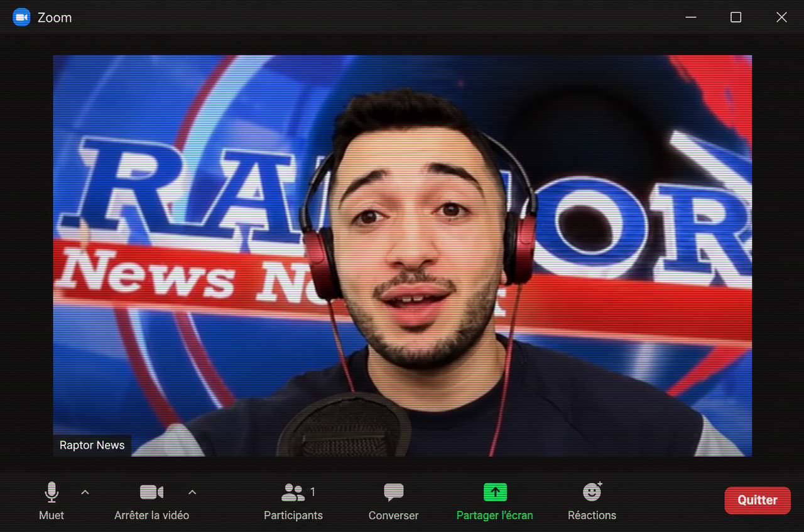Click the green share screen arrow icon
Screen dimensions: 804x532
tap(495, 492)
